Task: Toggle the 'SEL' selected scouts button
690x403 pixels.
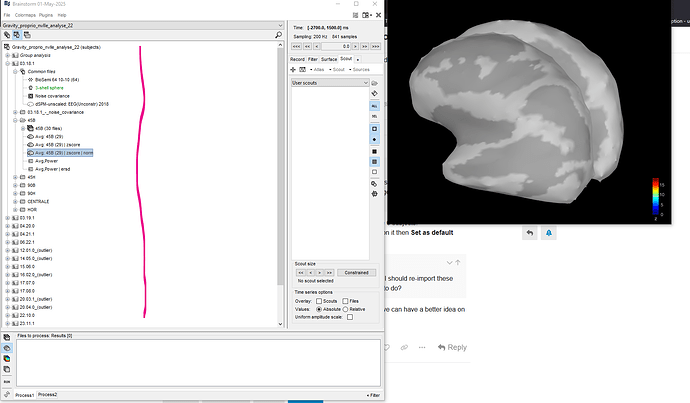Action: [x=374, y=117]
